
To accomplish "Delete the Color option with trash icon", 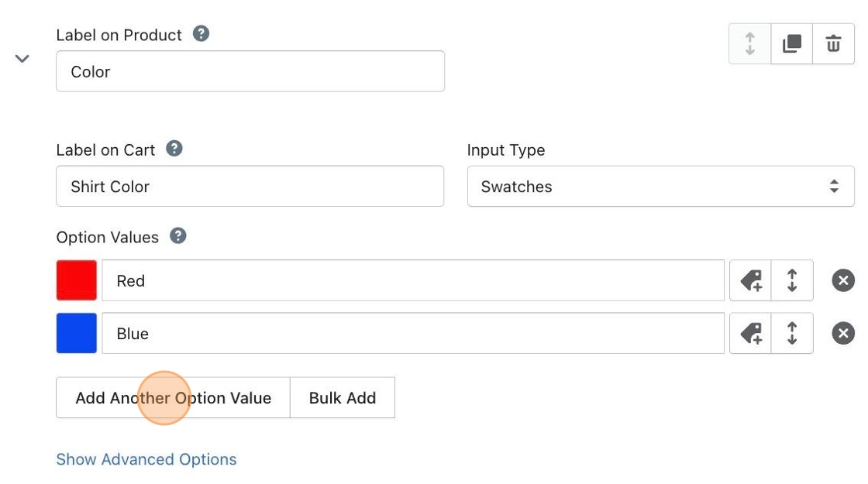I will click(833, 44).
